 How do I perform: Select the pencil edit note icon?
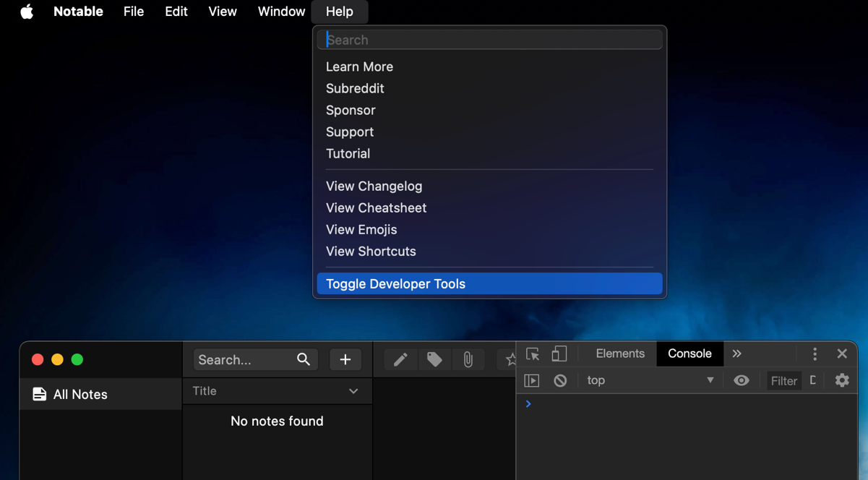(x=400, y=359)
